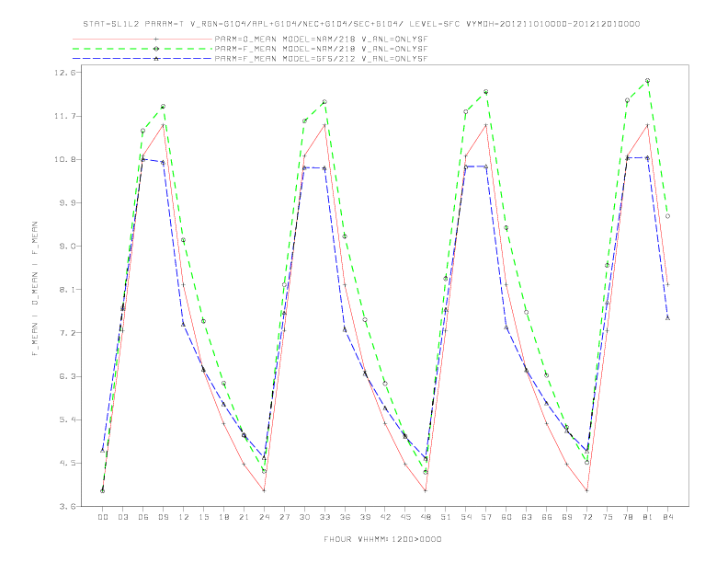Click x-axis hour label 66
The height and width of the screenshot is (563, 728).
click(x=547, y=517)
